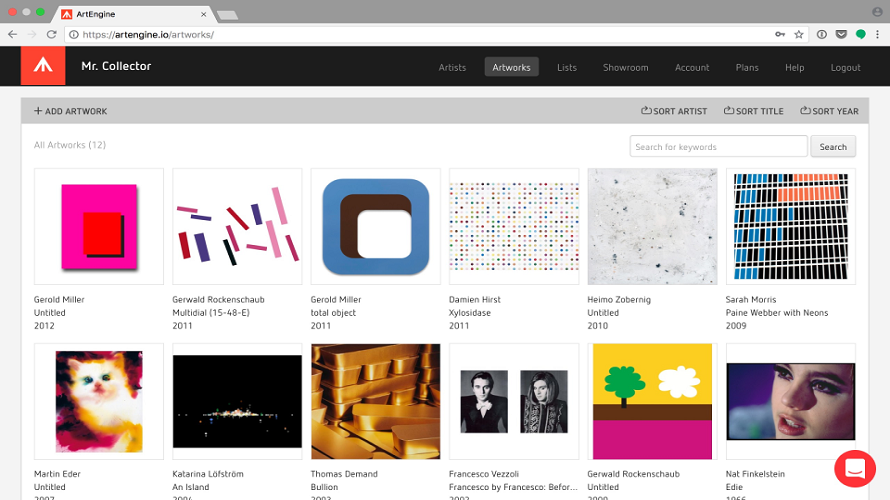The image size is (890, 500).
Task: Open the Chrome profile icon
Action: coord(878,12)
